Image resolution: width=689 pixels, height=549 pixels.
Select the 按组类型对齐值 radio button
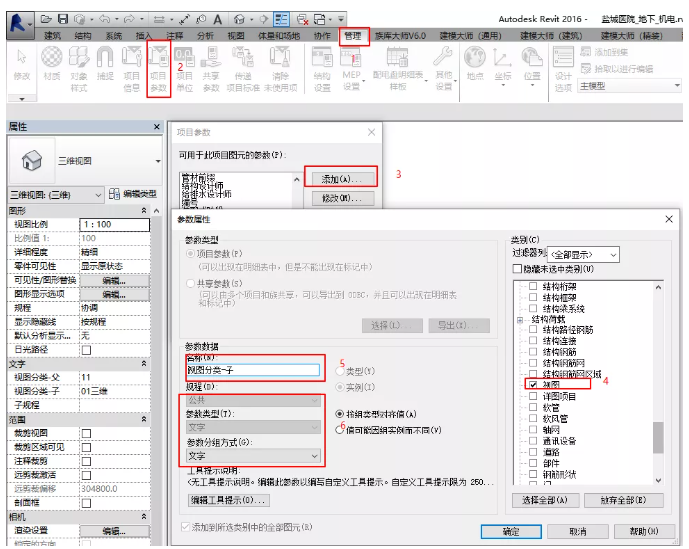(339, 414)
